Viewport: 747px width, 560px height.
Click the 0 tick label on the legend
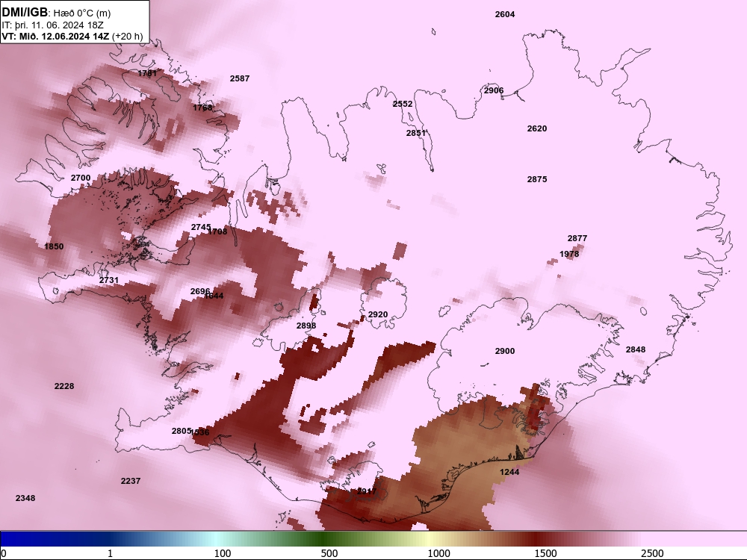(4, 553)
